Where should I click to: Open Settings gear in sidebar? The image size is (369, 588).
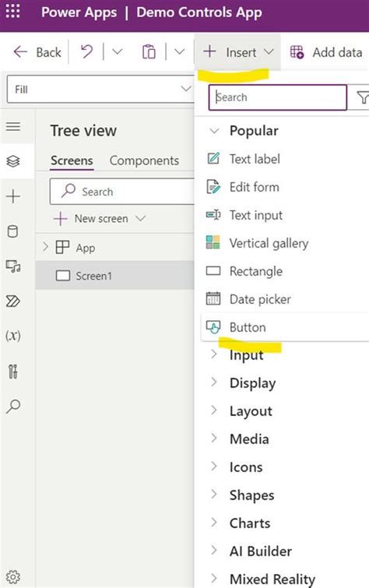pyautogui.click(x=13, y=576)
